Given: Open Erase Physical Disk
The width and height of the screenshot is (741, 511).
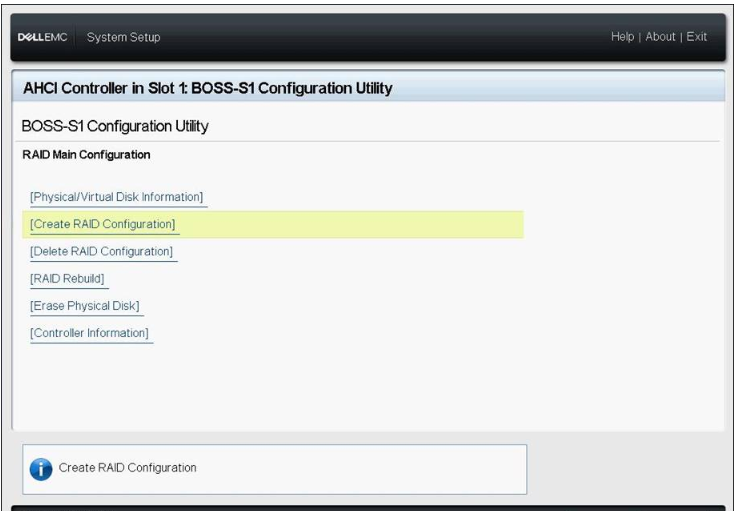Looking at the screenshot, I should point(85,306).
